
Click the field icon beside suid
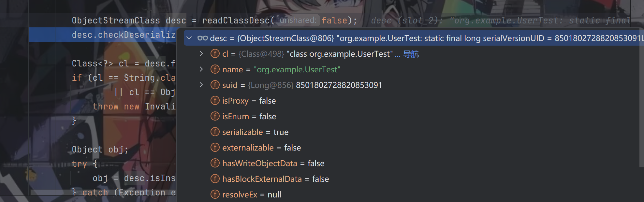215,85
